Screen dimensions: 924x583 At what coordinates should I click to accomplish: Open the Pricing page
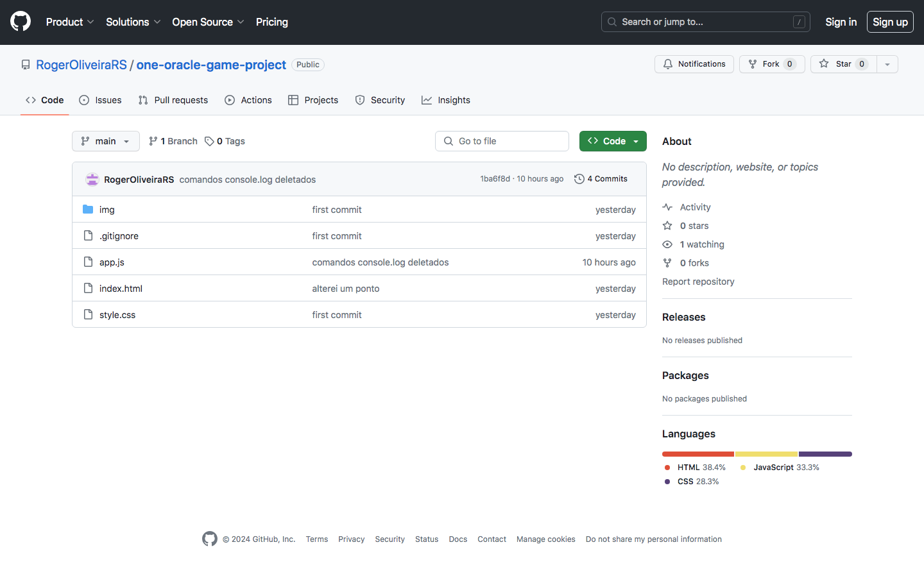click(x=272, y=22)
